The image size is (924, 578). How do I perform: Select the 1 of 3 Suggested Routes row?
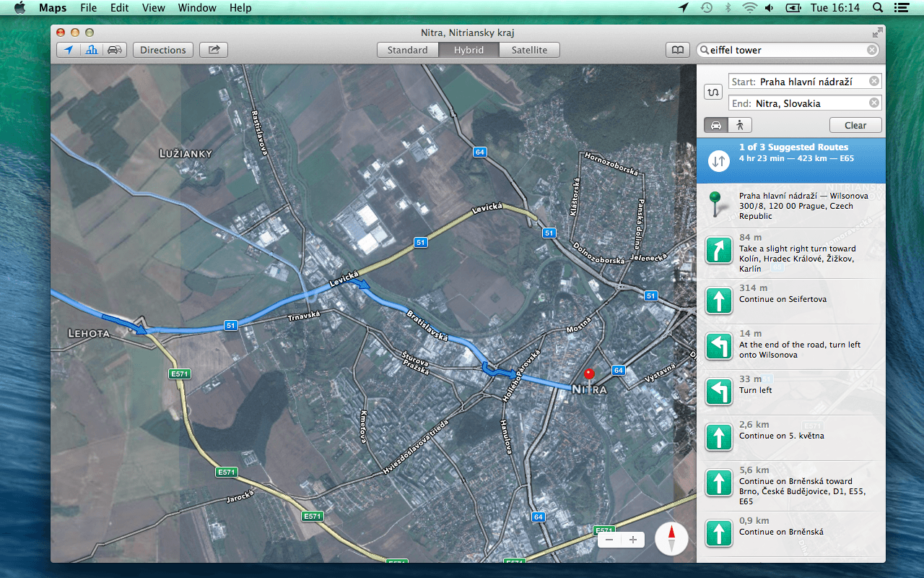791,160
